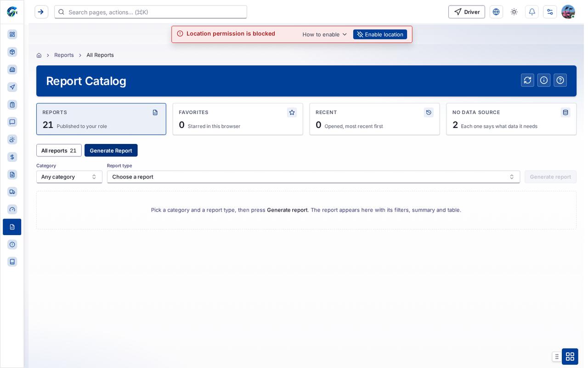Open the language globe icon
The image size is (588, 368).
click(x=496, y=12)
